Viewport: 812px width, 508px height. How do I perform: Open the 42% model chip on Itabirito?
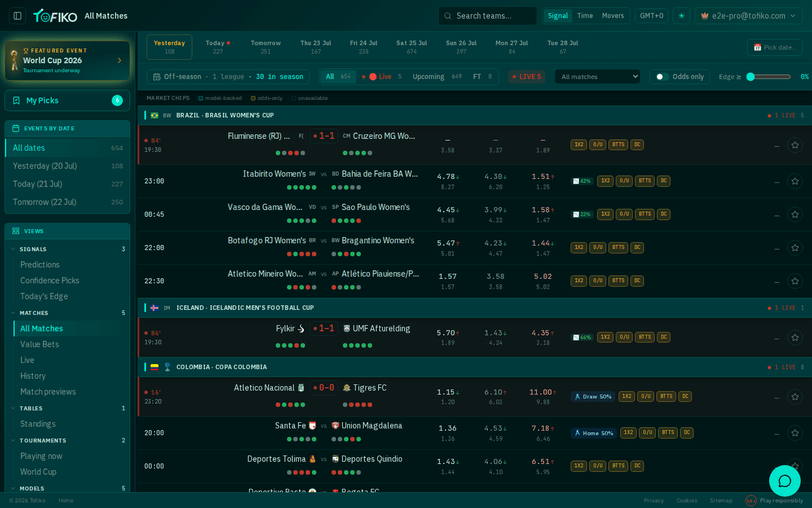582,181
